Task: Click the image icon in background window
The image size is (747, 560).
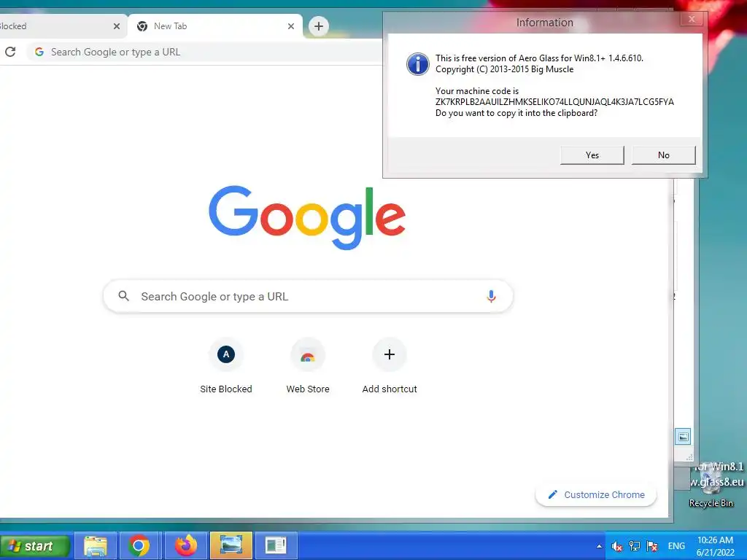Action: click(x=683, y=437)
